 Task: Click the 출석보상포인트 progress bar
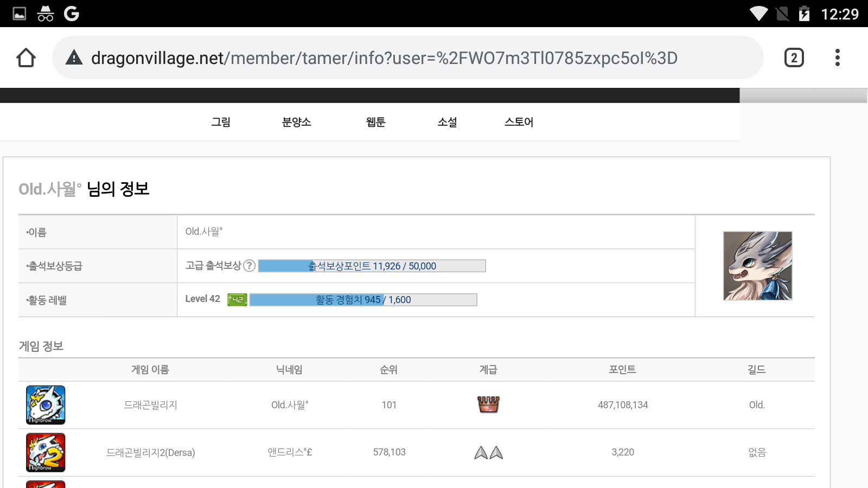point(372,266)
